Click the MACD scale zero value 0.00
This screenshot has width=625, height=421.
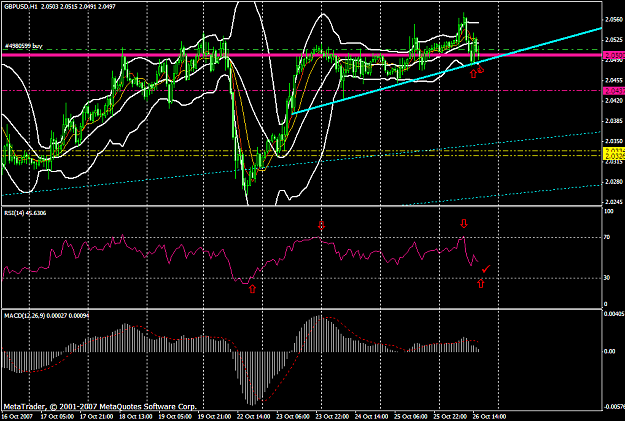tap(610, 351)
